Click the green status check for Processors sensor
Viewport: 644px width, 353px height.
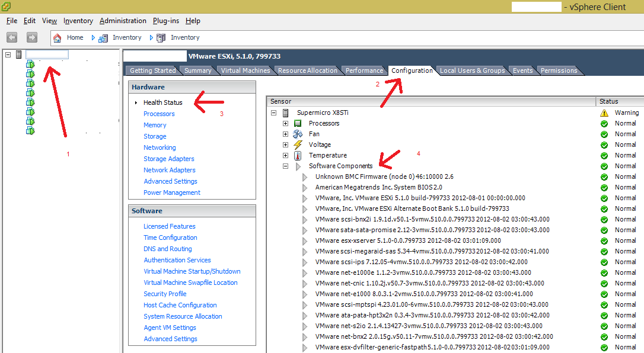tap(604, 123)
